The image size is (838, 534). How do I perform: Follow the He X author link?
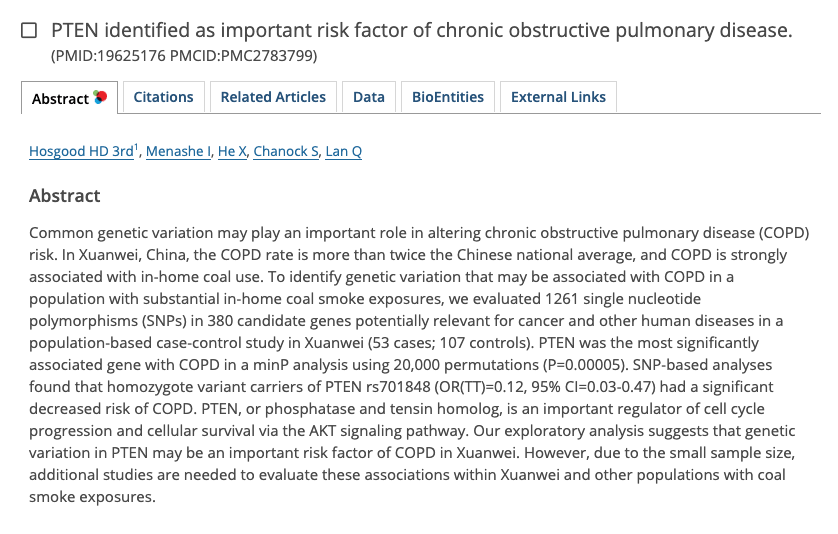coord(232,151)
